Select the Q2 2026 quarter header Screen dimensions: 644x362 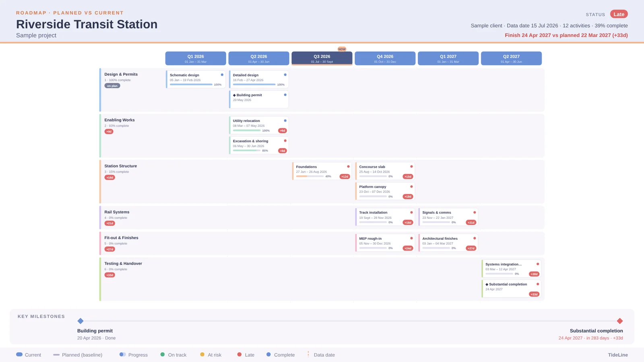[259, 58]
